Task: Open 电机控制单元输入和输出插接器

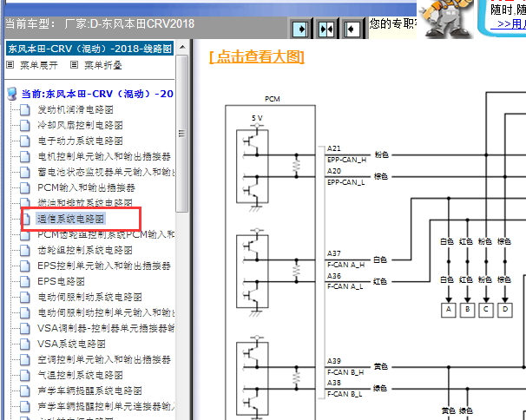Action: tap(104, 156)
